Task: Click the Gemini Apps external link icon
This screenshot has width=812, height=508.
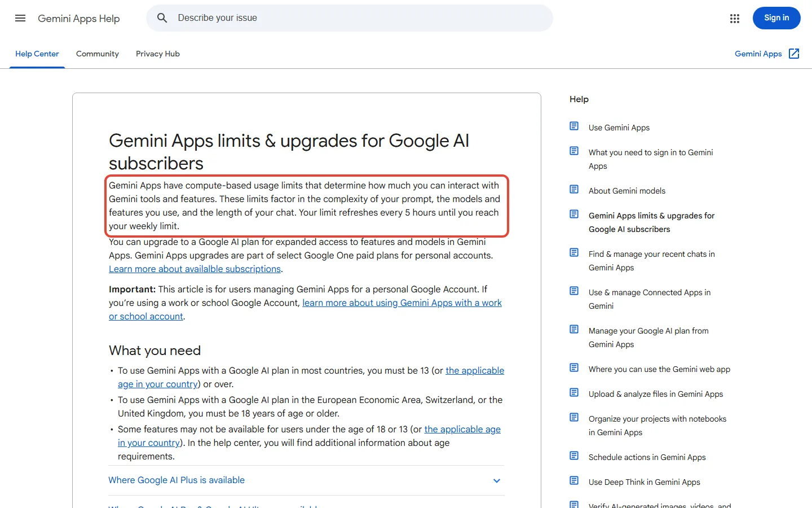Action: (x=794, y=54)
